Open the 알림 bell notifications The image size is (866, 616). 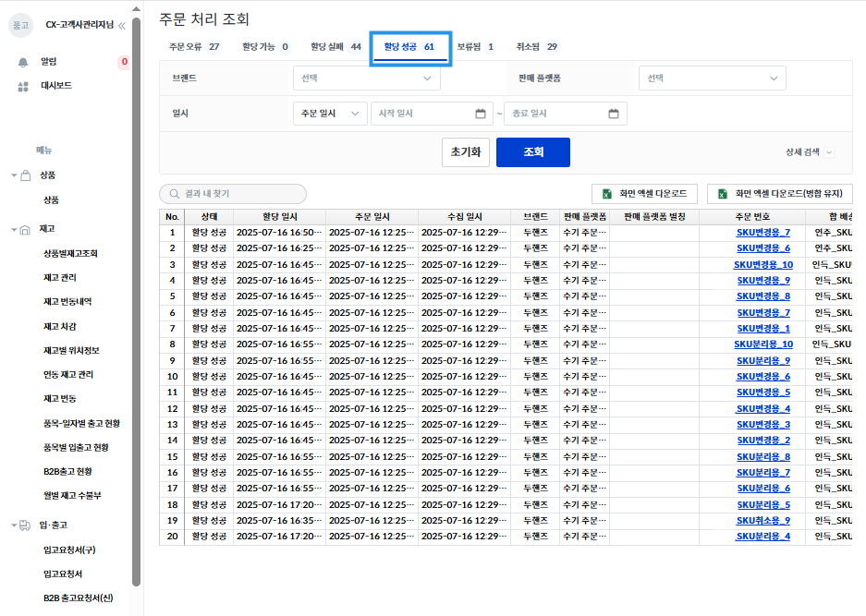23,62
